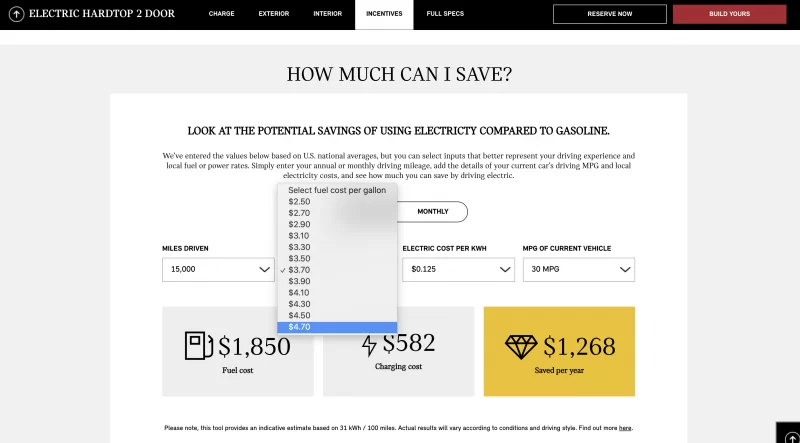Click the diamond savings icon
Image resolution: width=800 pixels, height=443 pixels.
click(x=520, y=346)
